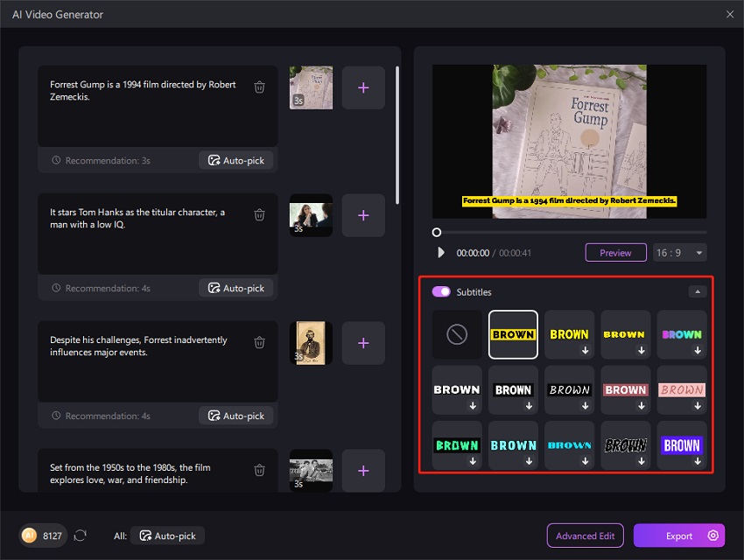Choose purple-green gradient BROWN subtitle style
744x560 pixels.
[x=682, y=334]
